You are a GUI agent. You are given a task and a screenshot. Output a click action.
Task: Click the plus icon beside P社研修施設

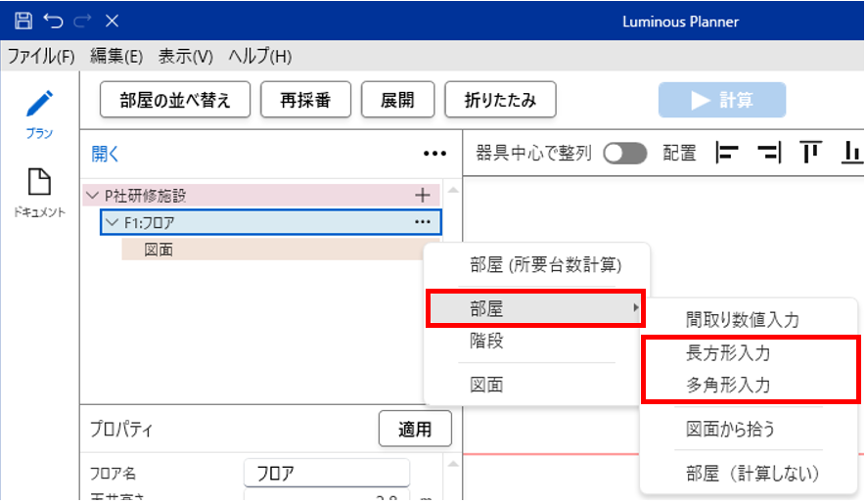coord(423,195)
